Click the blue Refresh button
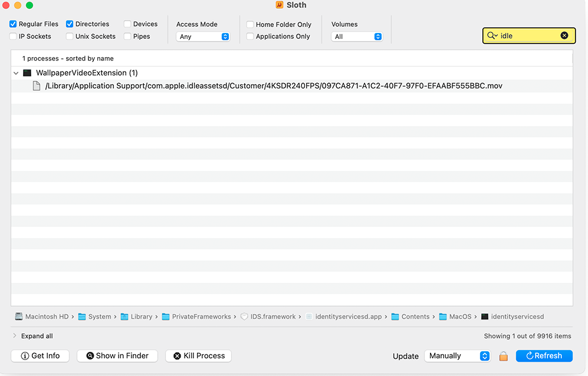This screenshot has width=588, height=376. (544, 356)
